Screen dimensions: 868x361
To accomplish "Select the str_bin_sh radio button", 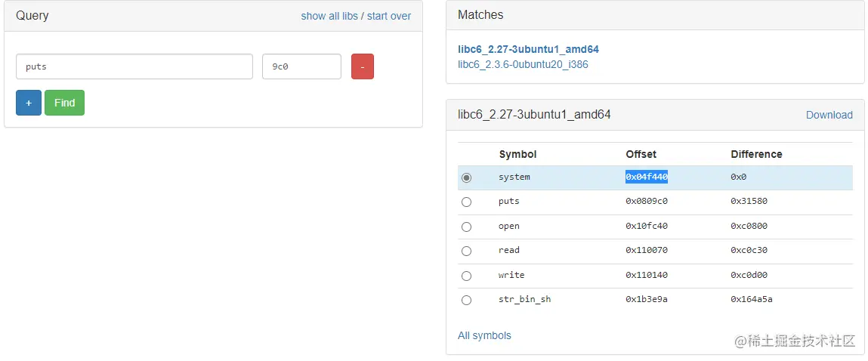I will (x=466, y=300).
